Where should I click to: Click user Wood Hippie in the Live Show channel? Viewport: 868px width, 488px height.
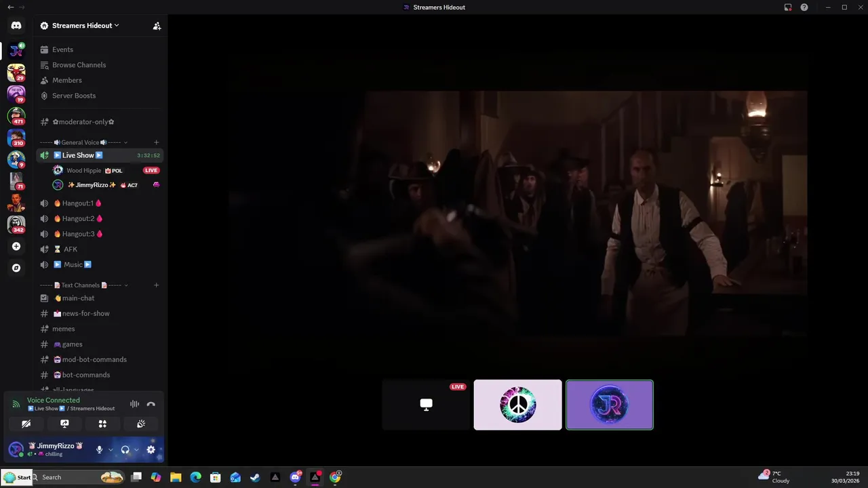point(84,170)
